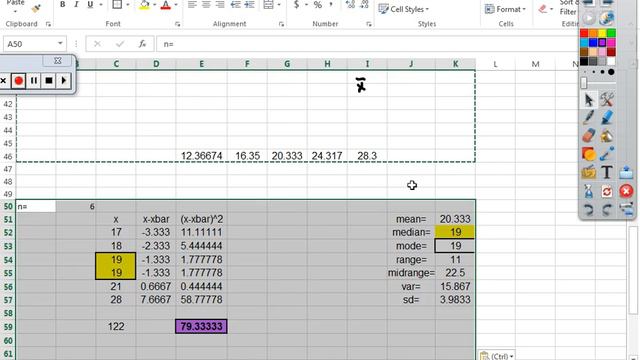The height and width of the screenshot is (360, 640).
Task: Select the Text T tool
Action: pyautogui.click(x=607, y=172)
